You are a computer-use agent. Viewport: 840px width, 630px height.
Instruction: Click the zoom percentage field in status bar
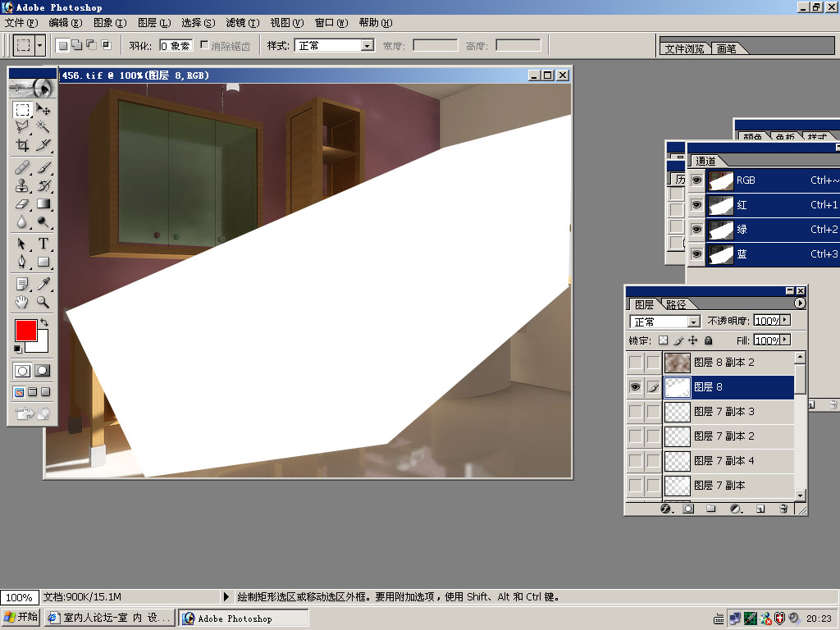pos(20,597)
